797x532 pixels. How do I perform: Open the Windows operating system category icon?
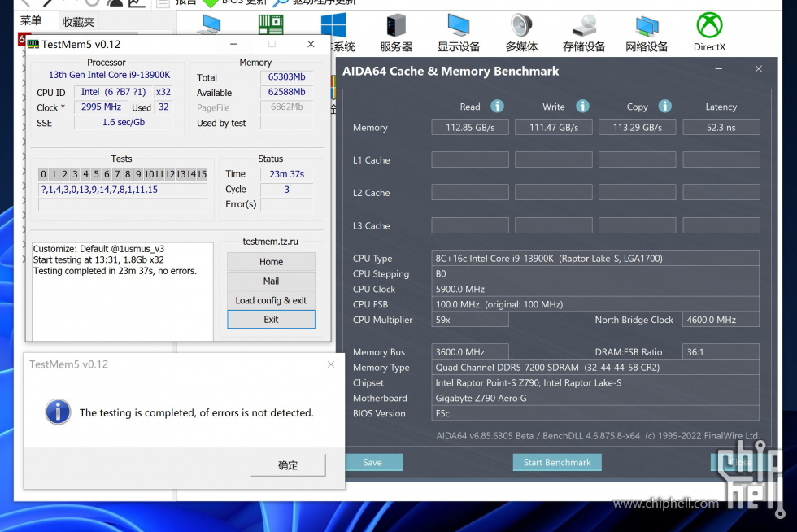tap(334, 25)
